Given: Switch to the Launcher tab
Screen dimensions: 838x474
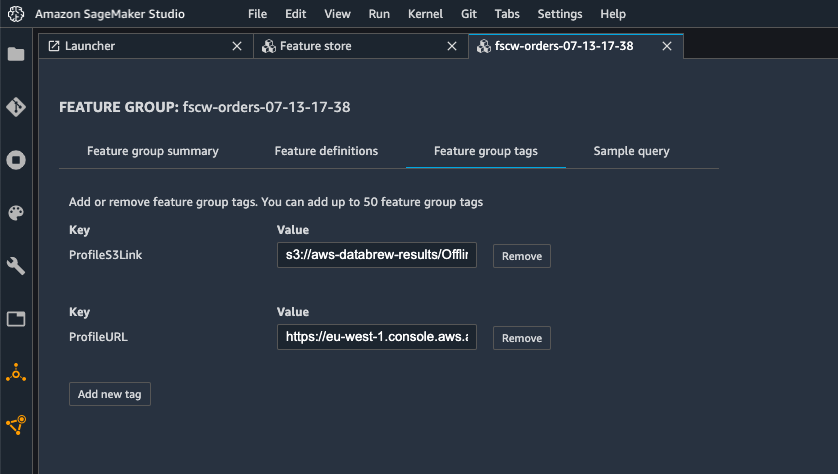Looking at the screenshot, I should click(x=145, y=46).
